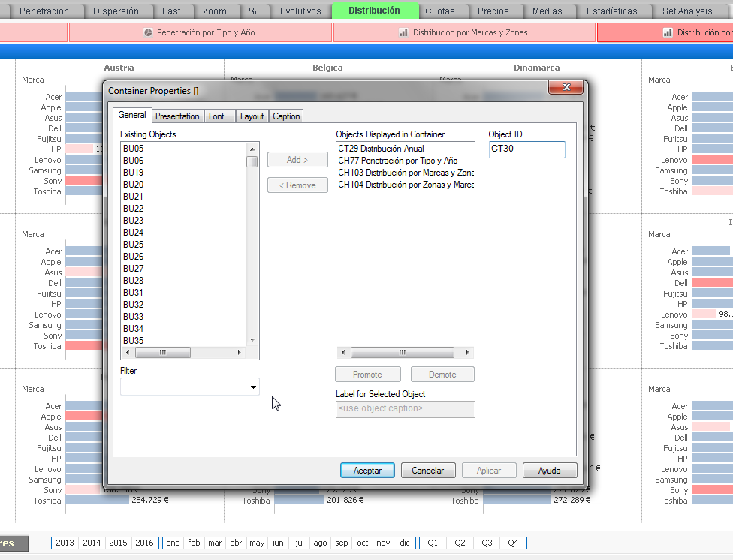Click Existing Objects horizontal scroll left arrow
The image size is (733, 560).
(x=128, y=352)
